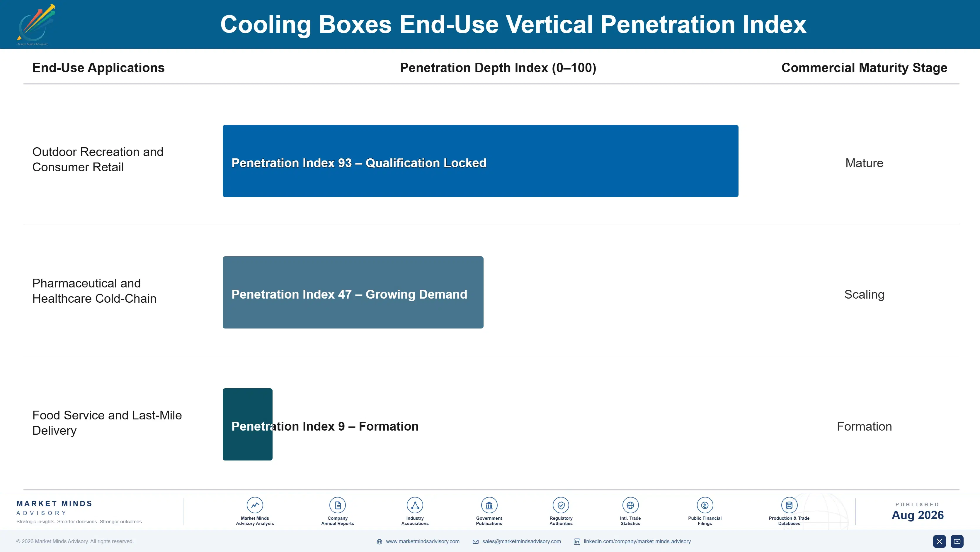Click the dark teal Penetration Index 9 bar

248,424
